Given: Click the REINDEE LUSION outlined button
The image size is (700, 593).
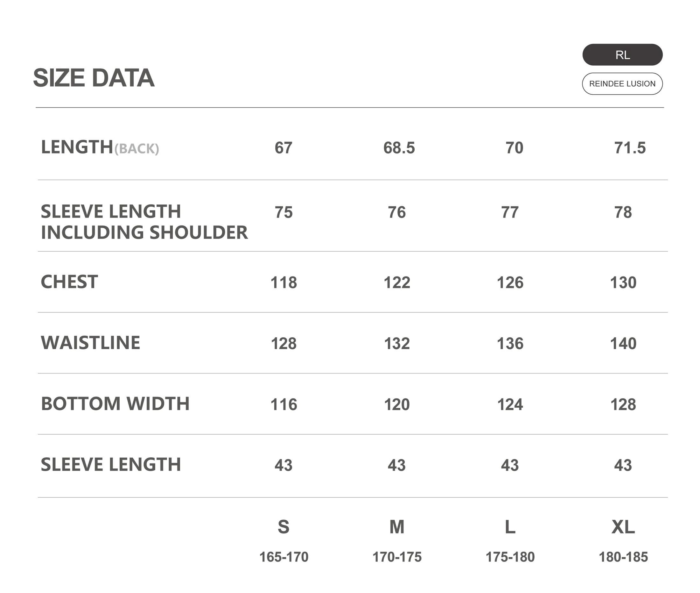Looking at the screenshot, I should click(622, 84).
